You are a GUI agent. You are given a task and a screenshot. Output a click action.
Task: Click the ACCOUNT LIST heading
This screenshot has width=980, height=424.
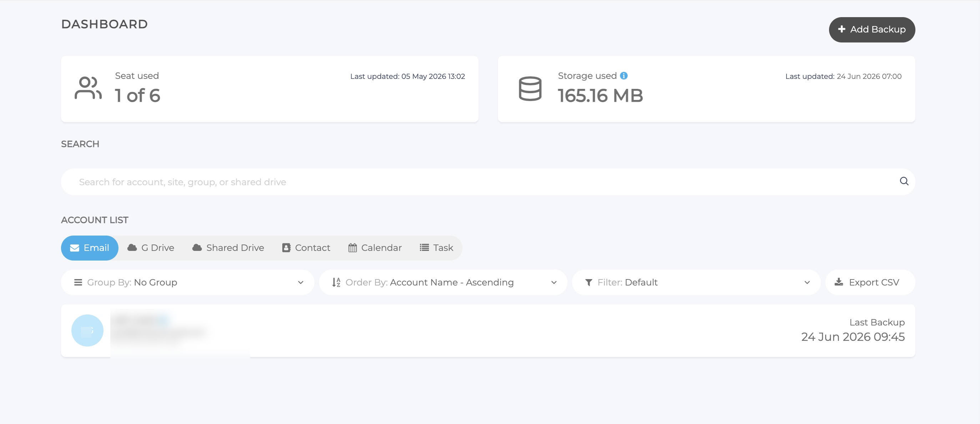[95, 220]
